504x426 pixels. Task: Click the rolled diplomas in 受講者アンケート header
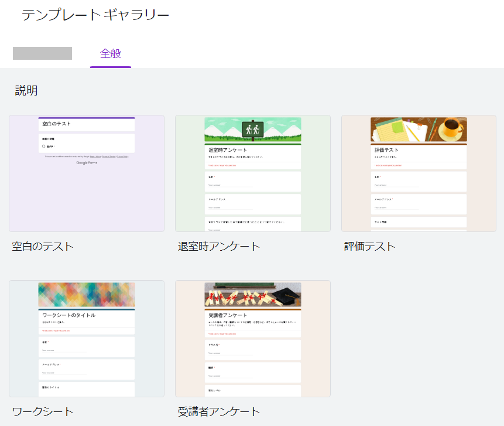[240, 298]
